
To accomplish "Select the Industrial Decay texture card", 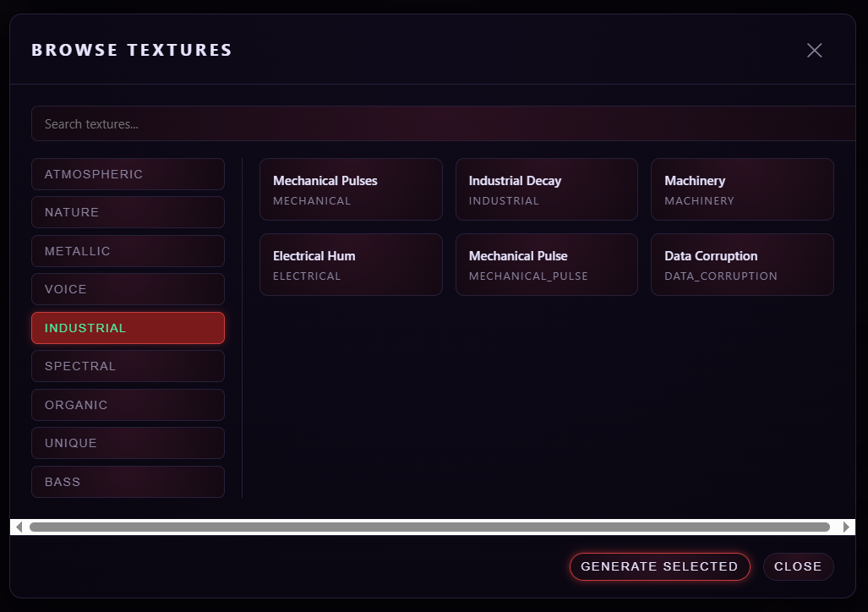I will [x=547, y=189].
